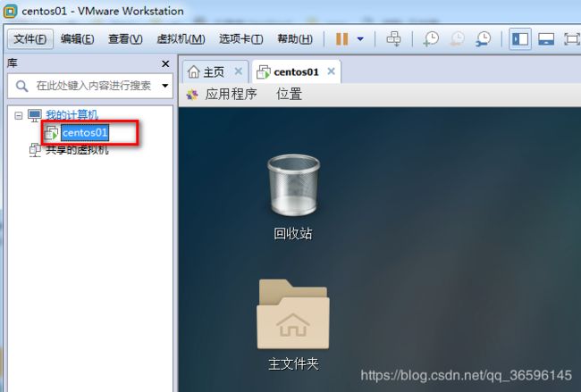581x392 pixels.
Task: Open the 位置 menu in CentOS
Action: [x=289, y=95]
